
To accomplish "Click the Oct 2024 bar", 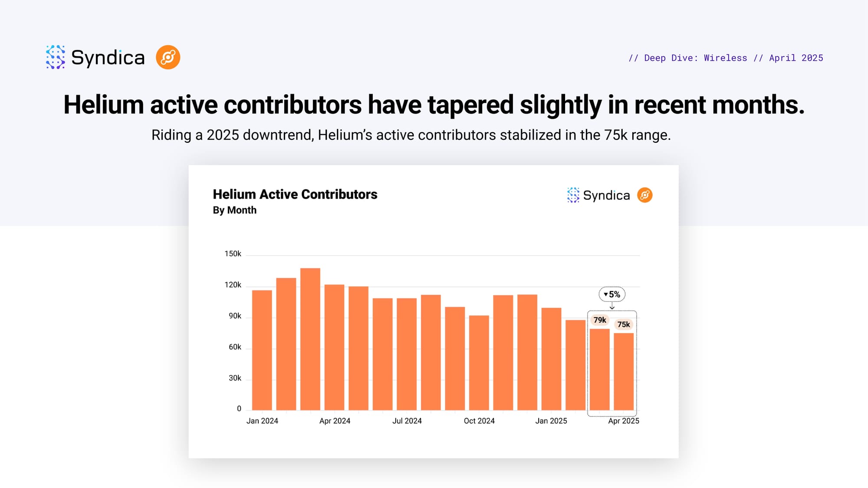I will (479, 362).
